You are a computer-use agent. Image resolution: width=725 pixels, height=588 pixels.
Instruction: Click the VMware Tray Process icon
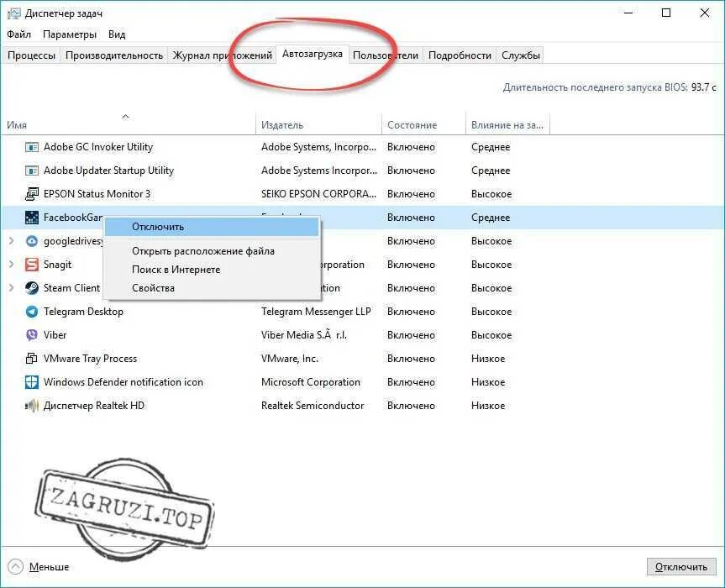click(x=31, y=358)
